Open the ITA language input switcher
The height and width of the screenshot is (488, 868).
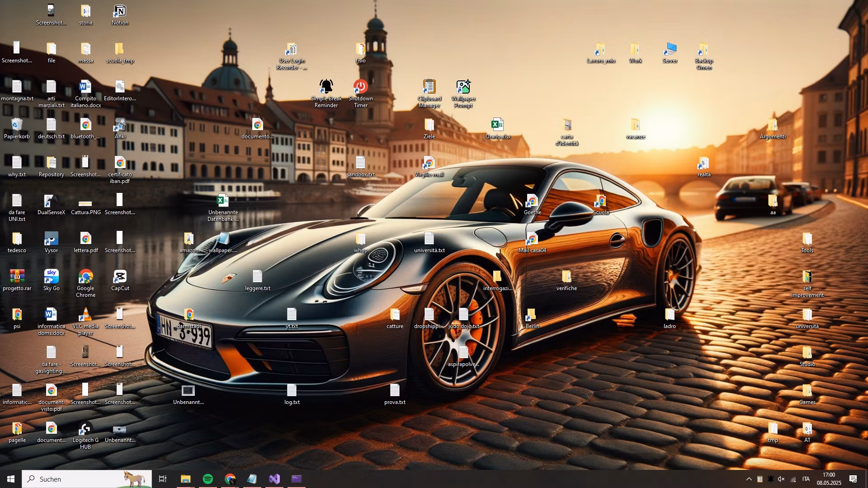pyautogui.click(x=806, y=479)
